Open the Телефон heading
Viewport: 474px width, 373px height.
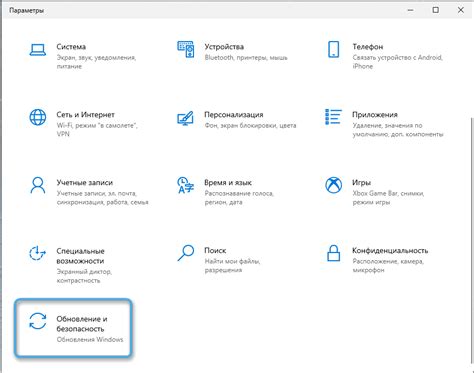click(368, 47)
